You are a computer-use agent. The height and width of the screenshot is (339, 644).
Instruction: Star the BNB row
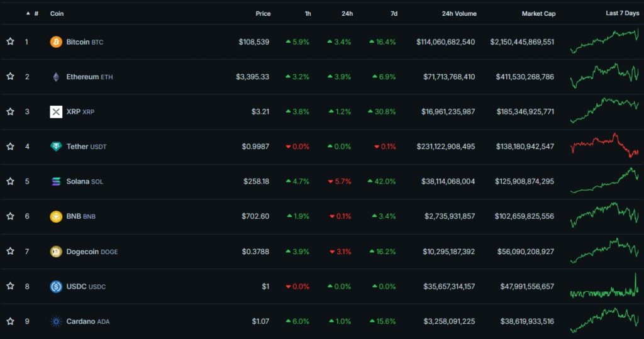point(10,216)
